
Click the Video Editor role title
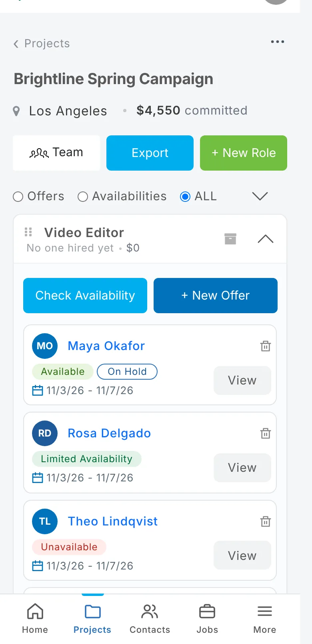point(84,233)
